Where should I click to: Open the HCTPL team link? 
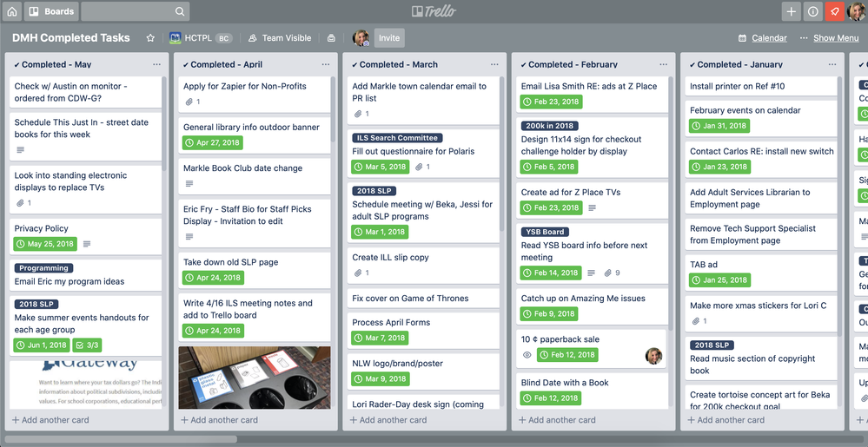[191, 37]
